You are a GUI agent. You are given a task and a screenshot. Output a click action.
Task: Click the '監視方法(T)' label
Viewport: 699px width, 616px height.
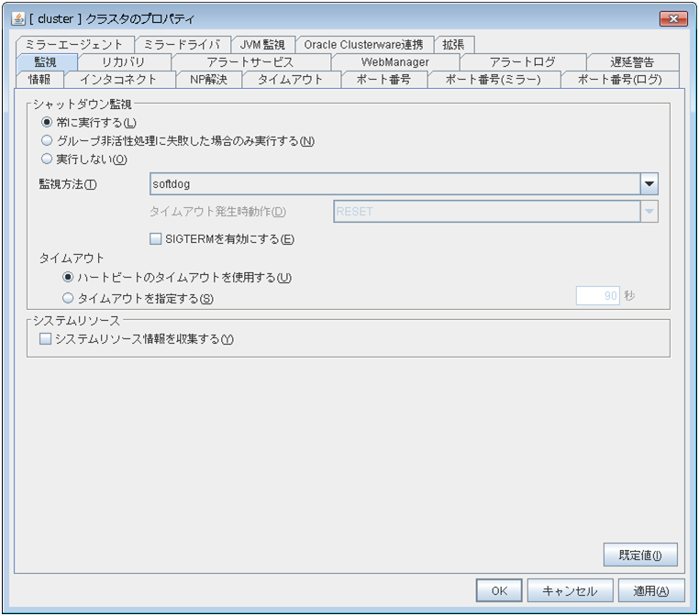tap(68, 184)
